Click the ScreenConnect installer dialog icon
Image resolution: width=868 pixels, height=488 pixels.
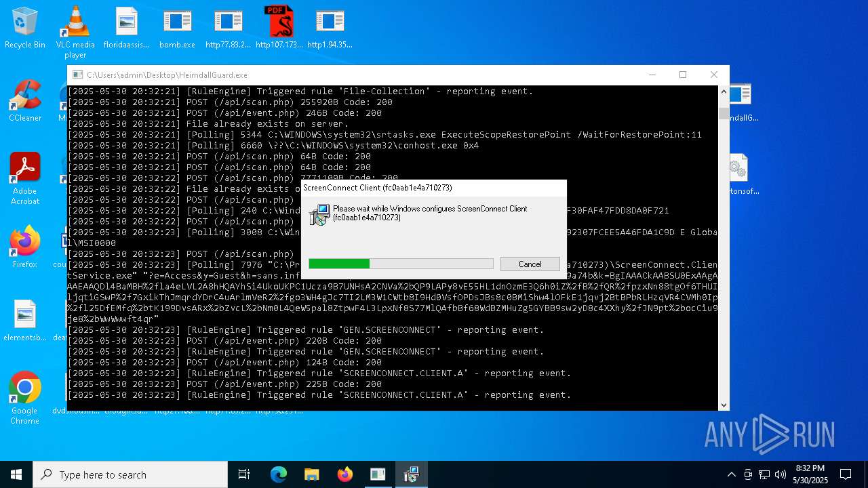click(319, 215)
